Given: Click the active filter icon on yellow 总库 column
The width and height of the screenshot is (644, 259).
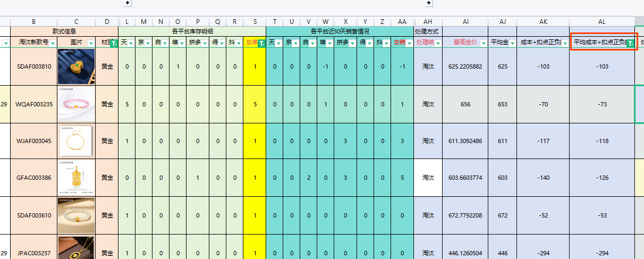Looking at the screenshot, I should pos(261,43).
